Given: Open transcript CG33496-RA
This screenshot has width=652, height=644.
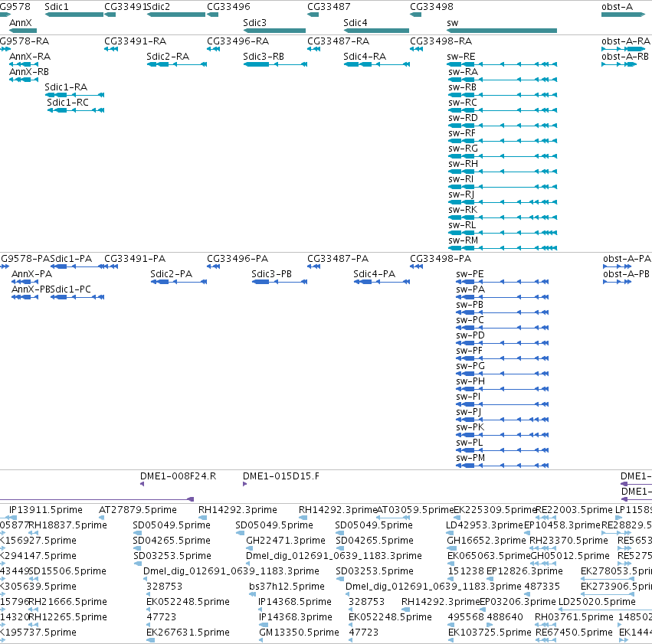Looking at the screenshot, I should [x=238, y=41].
